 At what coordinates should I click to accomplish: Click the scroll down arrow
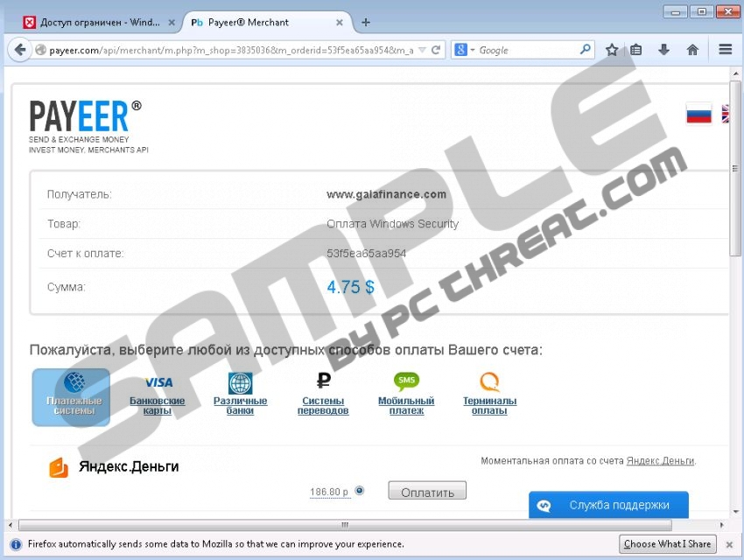coord(735,512)
